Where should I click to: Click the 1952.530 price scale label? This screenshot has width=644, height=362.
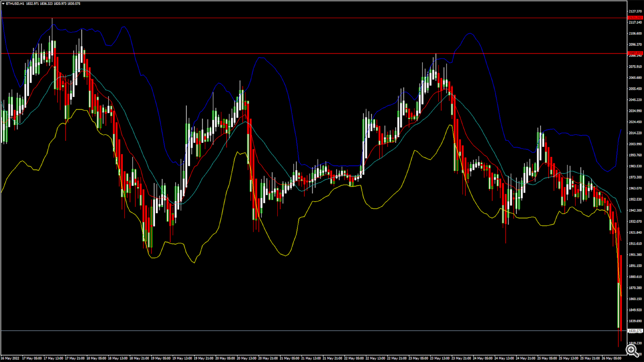pos(635,199)
